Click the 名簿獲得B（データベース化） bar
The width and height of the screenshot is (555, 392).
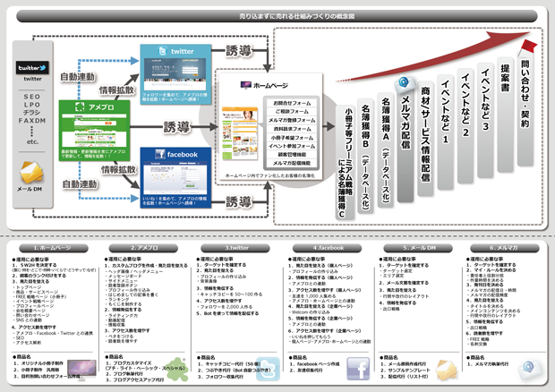[365, 156]
